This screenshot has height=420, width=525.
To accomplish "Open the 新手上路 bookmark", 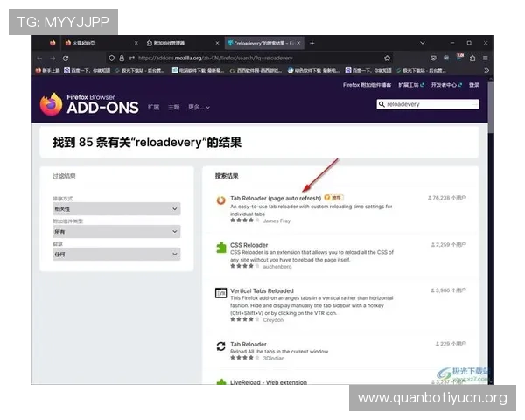I will (47, 70).
